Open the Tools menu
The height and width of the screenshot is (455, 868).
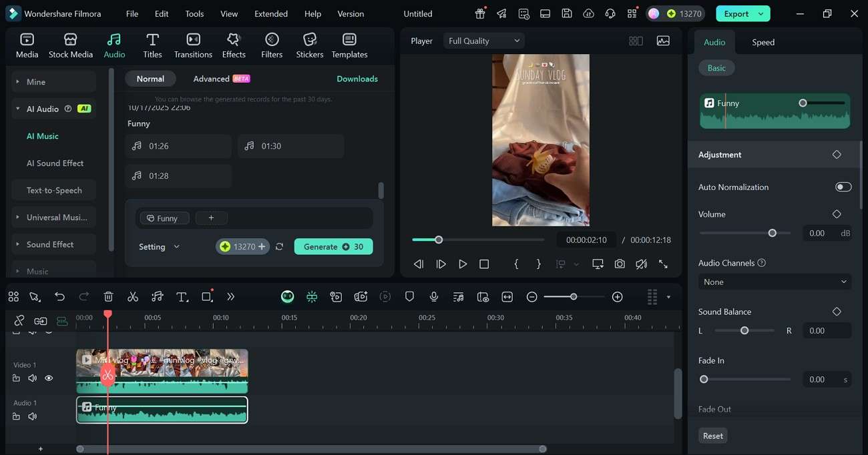point(194,13)
